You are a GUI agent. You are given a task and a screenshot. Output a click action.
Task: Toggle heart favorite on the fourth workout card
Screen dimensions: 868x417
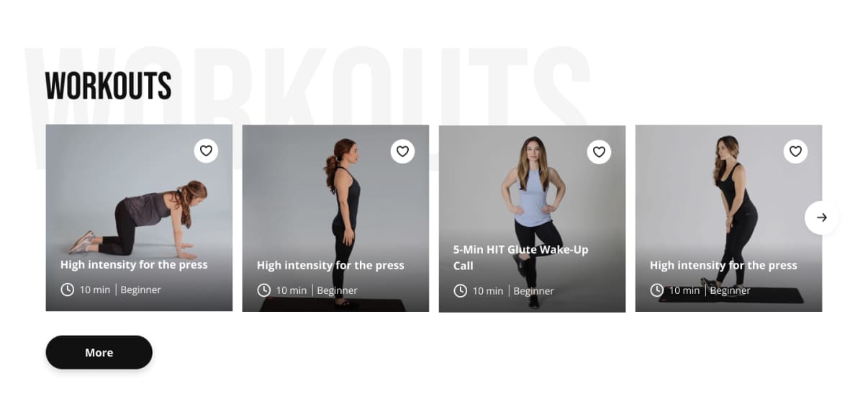coord(795,151)
